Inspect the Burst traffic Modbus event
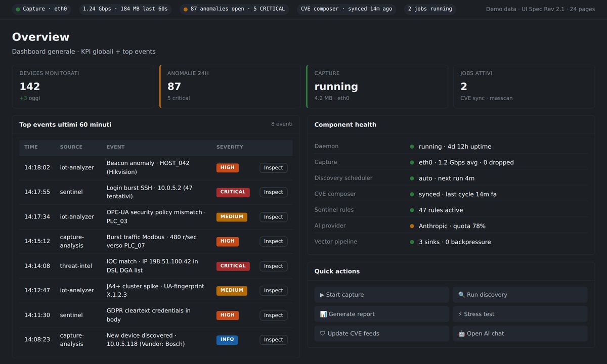Screen dimensions: 607x364 coord(274,241)
